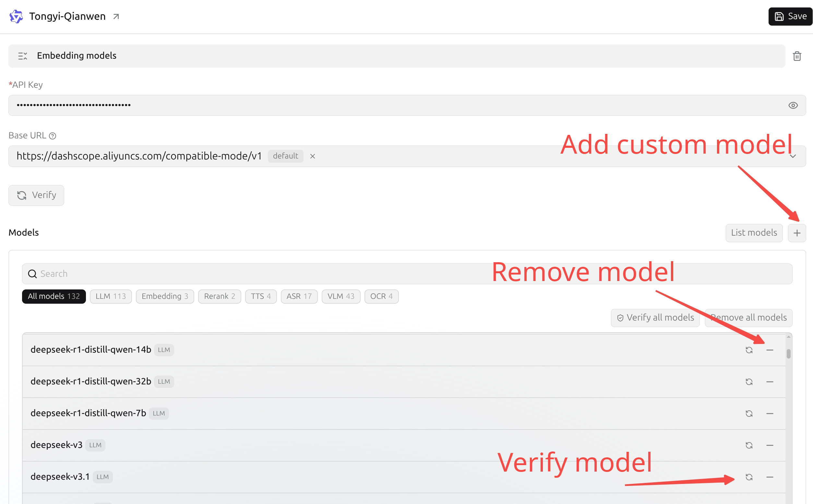Select the deepseek-r1-distill-qwen-7b model name
This screenshot has width=813, height=504.
point(88,413)
